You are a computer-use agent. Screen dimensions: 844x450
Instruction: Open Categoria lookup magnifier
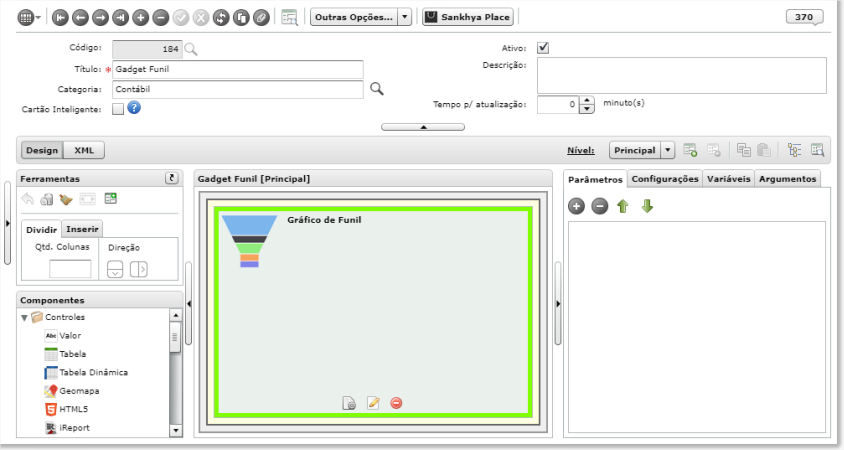377,89
